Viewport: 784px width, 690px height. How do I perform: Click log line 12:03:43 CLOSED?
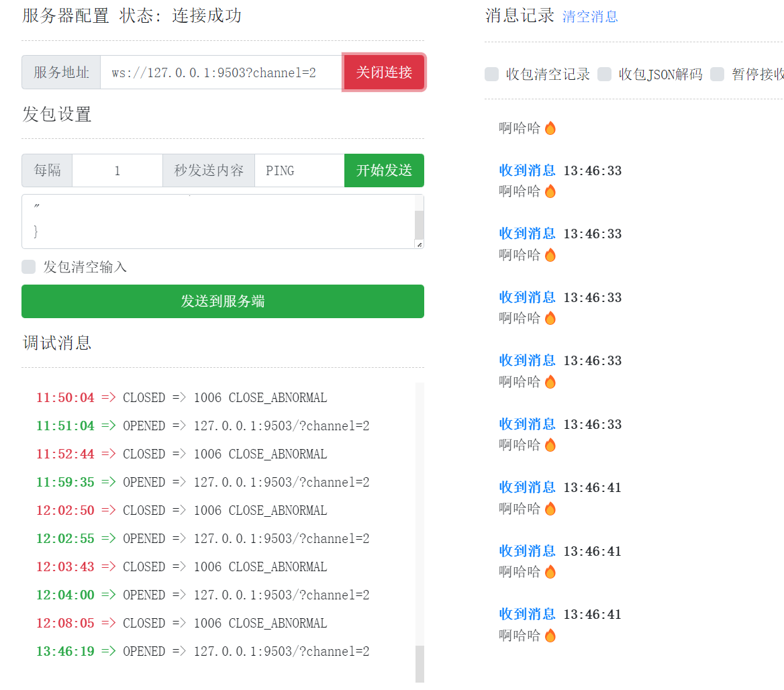click(181, 566)
